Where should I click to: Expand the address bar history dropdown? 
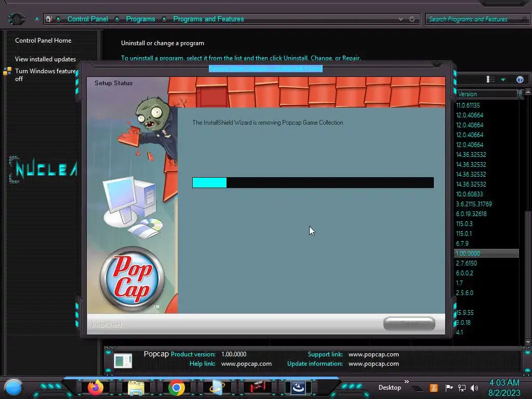401,19
